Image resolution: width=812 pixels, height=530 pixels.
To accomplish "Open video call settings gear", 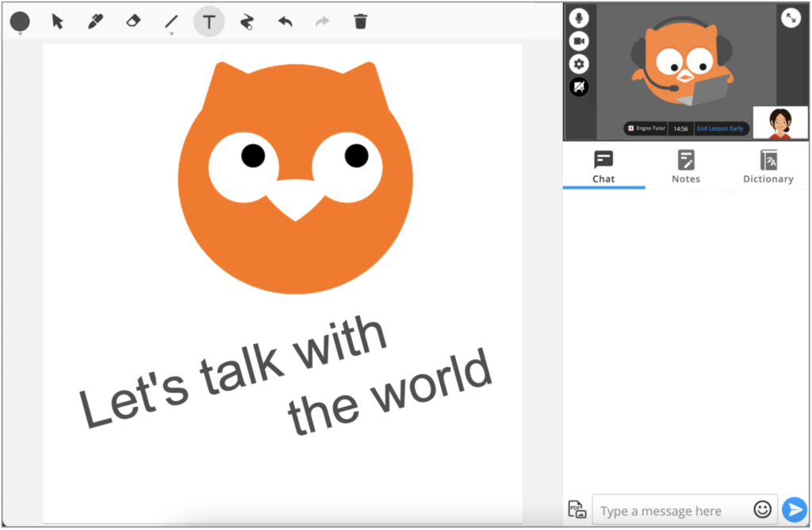I will point(579,63).
